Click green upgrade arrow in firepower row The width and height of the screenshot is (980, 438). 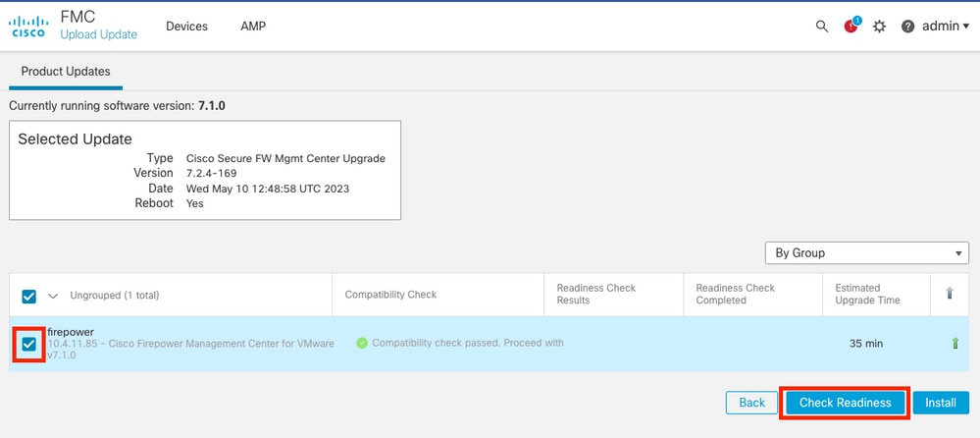pyautogui.click(x=955, y=344)
